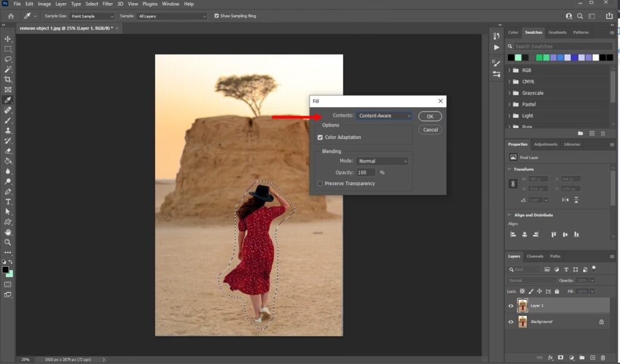Switch to the Channels tab

tap(535, 256)
